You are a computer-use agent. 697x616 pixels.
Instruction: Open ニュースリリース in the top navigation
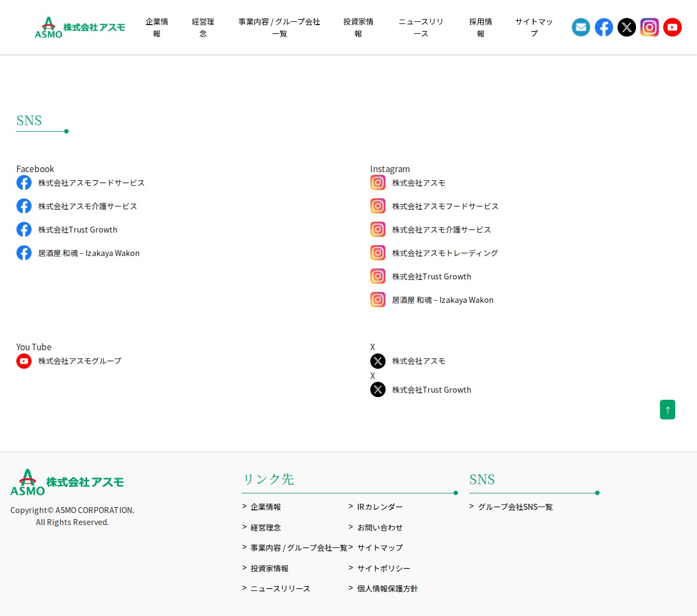pos(421,27)
